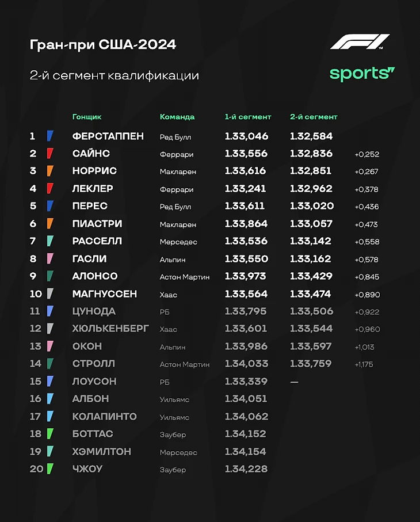The image size is (420, 522).
Task: Click the light blue flag beside АЛБОН
Action: pos(50,398)
